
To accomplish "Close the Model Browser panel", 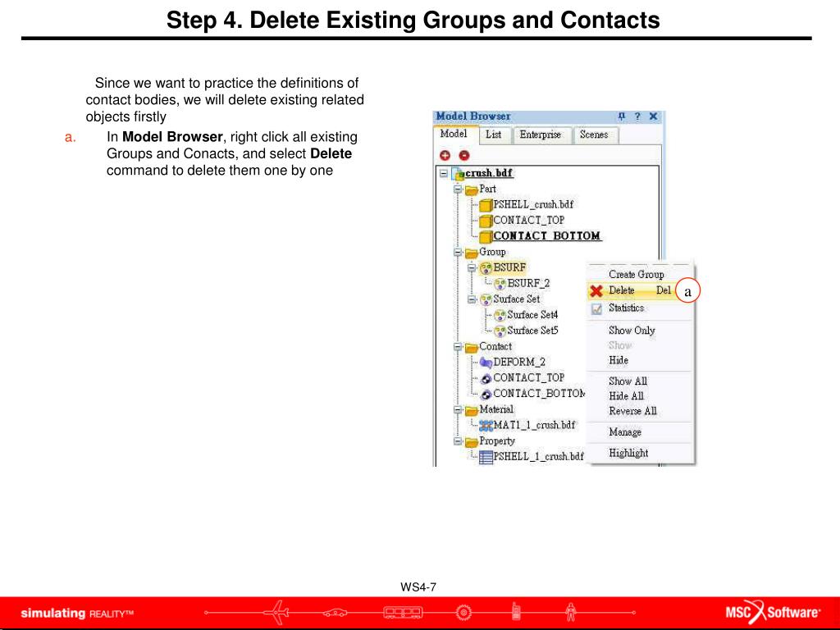I will point(653,116).
